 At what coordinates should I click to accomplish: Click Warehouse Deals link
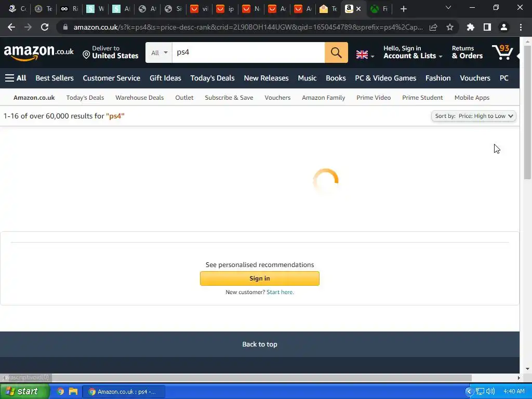[139, 98]
